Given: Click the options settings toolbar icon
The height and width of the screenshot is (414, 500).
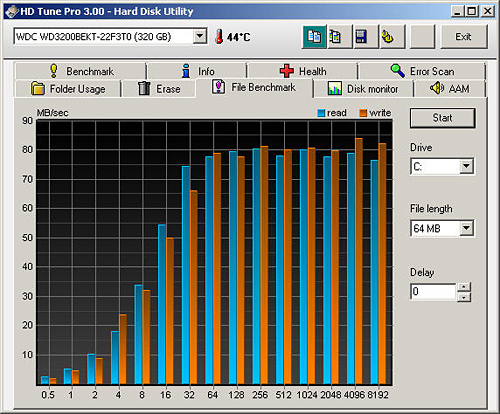Looking at the screenshot, I should click(x=392, y=37).
